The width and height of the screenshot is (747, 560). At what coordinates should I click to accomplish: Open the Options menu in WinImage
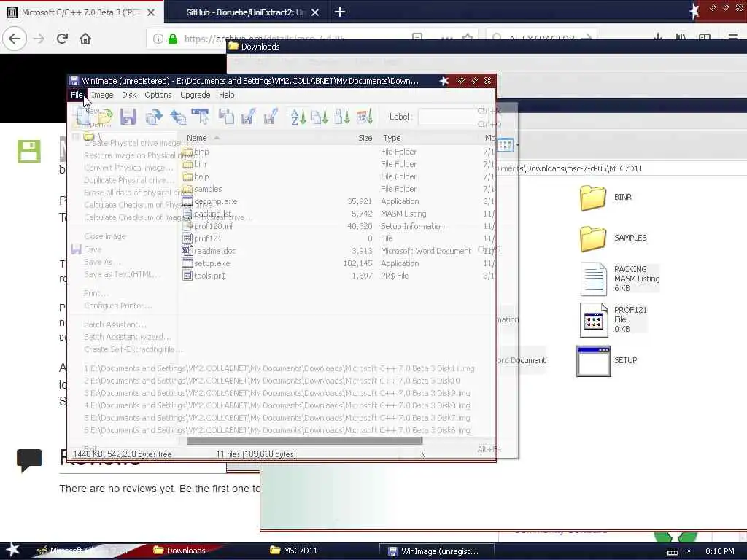coord(158,95)
